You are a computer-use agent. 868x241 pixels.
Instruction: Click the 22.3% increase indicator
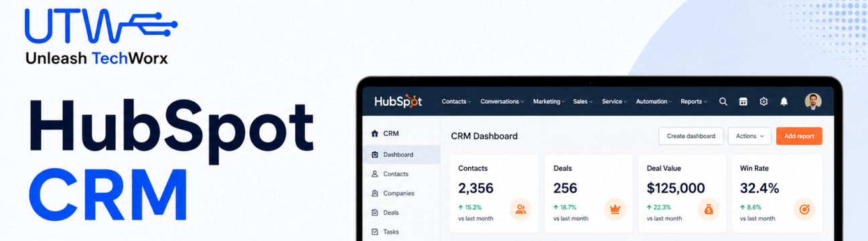(x=658, y=208)
